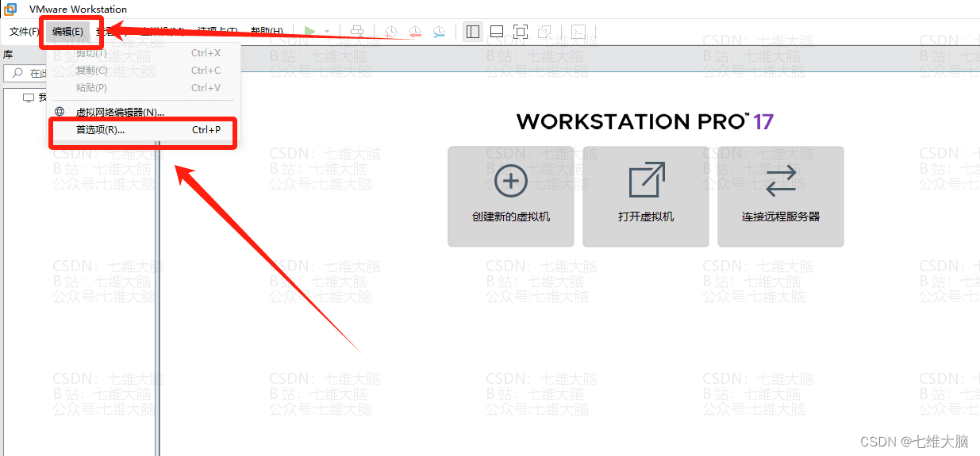This screenshot has width=980, height=456.
Task: Click the 打开虚拟机 tile
Action: pyautogui.click(x=646, y=196)
